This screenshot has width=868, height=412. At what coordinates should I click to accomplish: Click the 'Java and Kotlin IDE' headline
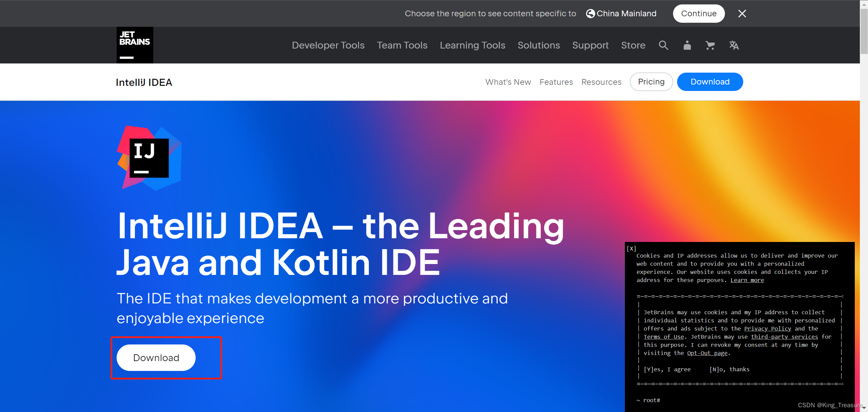[278, 262]
